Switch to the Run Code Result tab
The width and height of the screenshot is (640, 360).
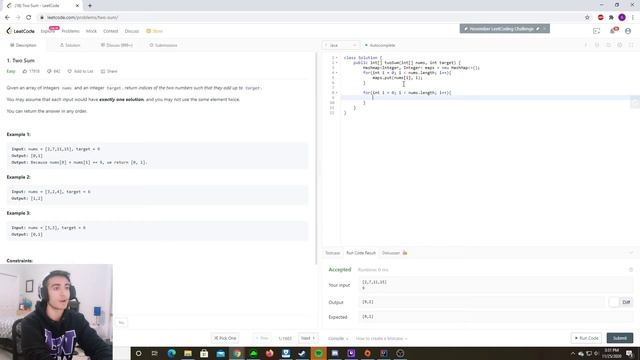pyautogui.click(x=361, y=253)
